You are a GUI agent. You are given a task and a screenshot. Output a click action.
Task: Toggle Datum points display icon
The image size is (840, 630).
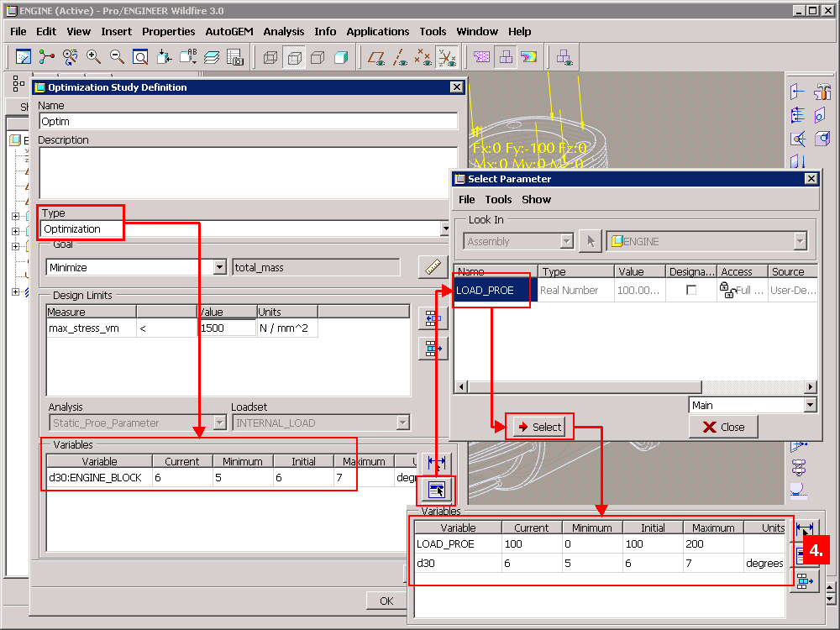point(423,57)
